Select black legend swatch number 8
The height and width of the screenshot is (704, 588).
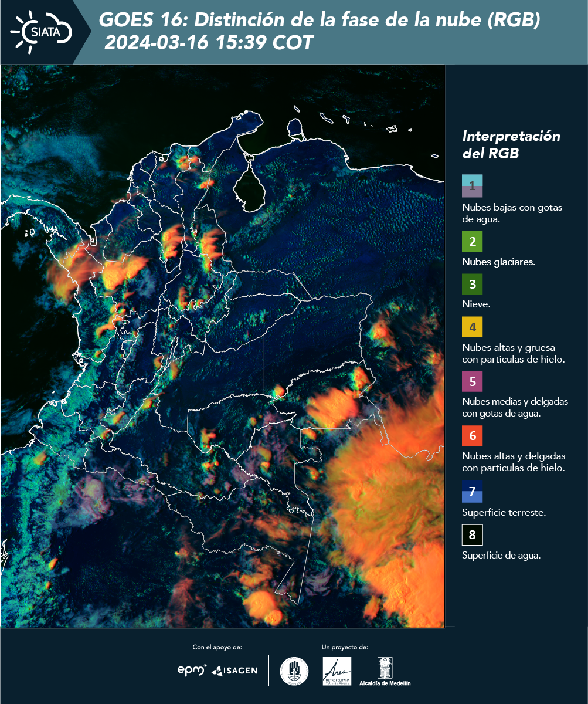click(x=472, y=535)
